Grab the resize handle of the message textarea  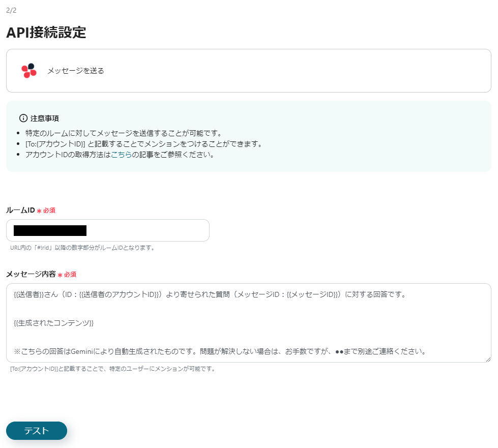coord(488,360)
